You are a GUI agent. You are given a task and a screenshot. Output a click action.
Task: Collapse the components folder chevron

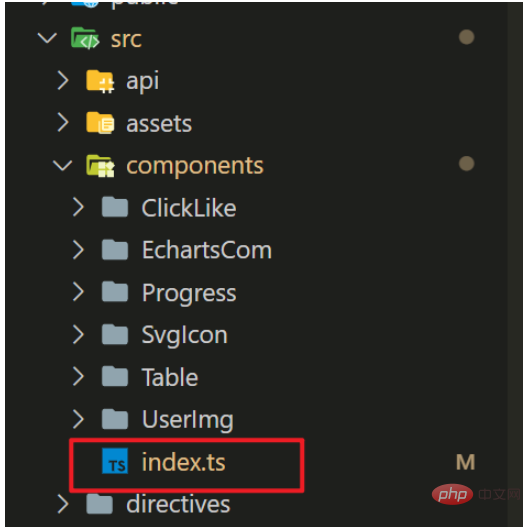(x=63, y=165)
